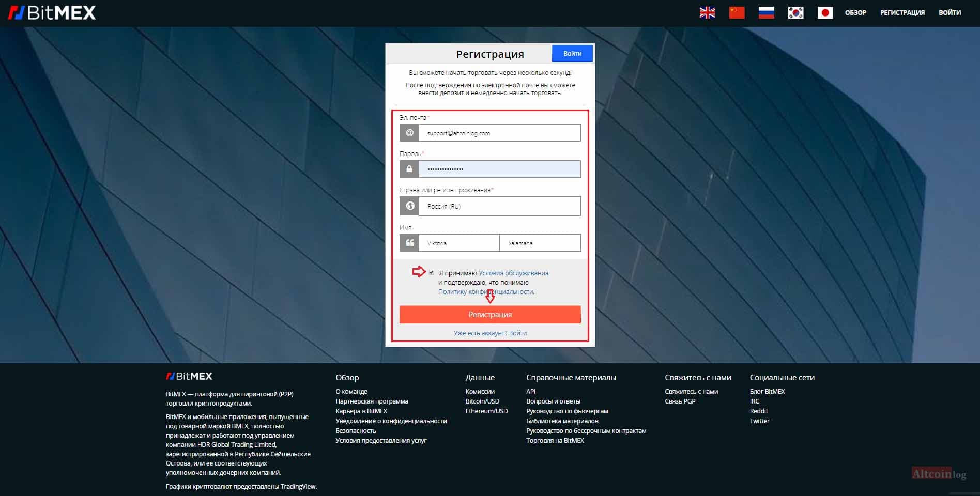Viewport: 980px width, 496px height.
Task: Open footer link Библиотека материалов
Action: coord(562,421)
